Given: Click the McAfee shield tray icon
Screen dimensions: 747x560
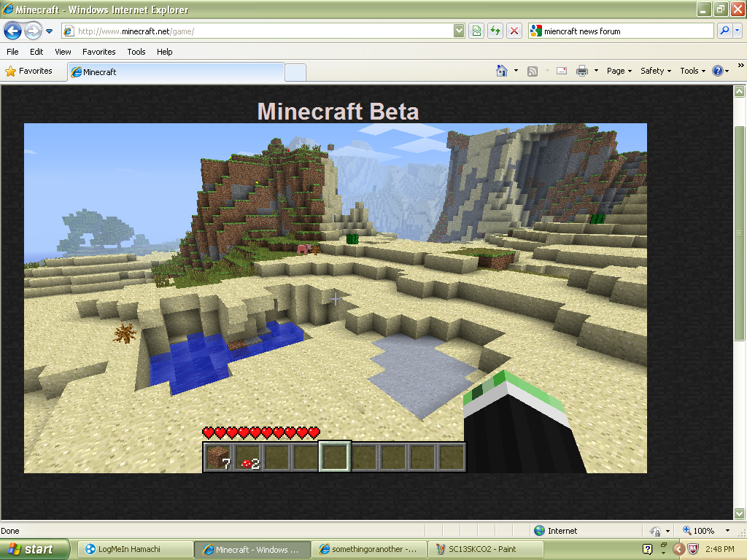Looking at the screenshot, I should point(693,549).
